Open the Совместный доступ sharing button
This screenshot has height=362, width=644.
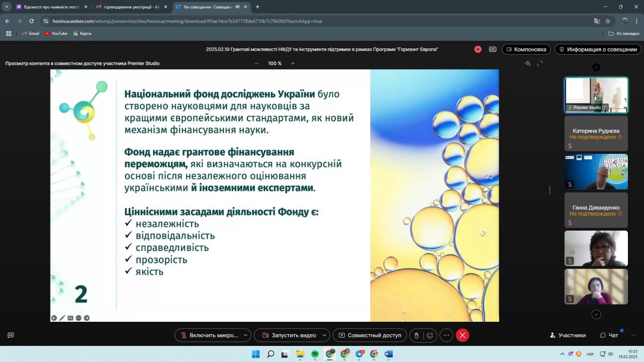369,335
